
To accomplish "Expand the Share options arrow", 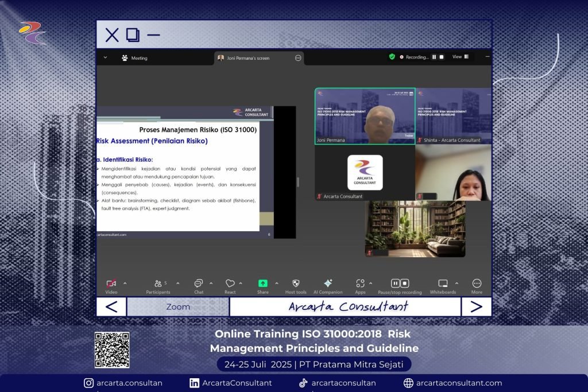I will click(x=276, y=283).
